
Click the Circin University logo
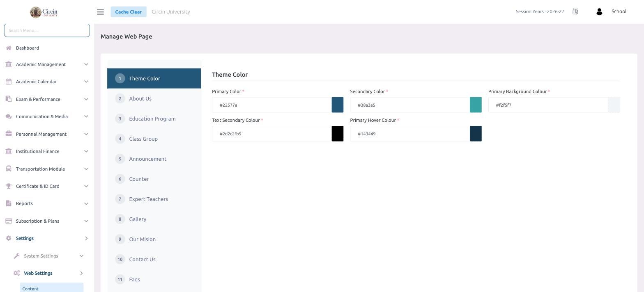click(44, 12)
